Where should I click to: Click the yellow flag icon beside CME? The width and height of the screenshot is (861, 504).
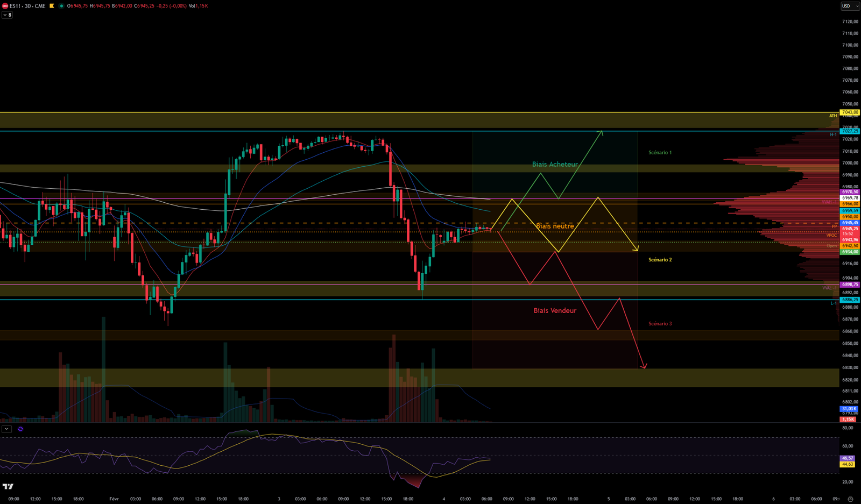pos(52,6)
